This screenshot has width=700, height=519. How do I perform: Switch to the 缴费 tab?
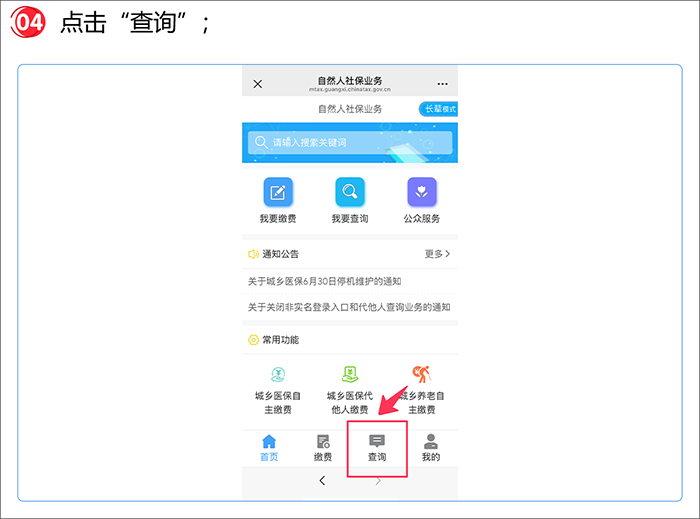(322, 448)
